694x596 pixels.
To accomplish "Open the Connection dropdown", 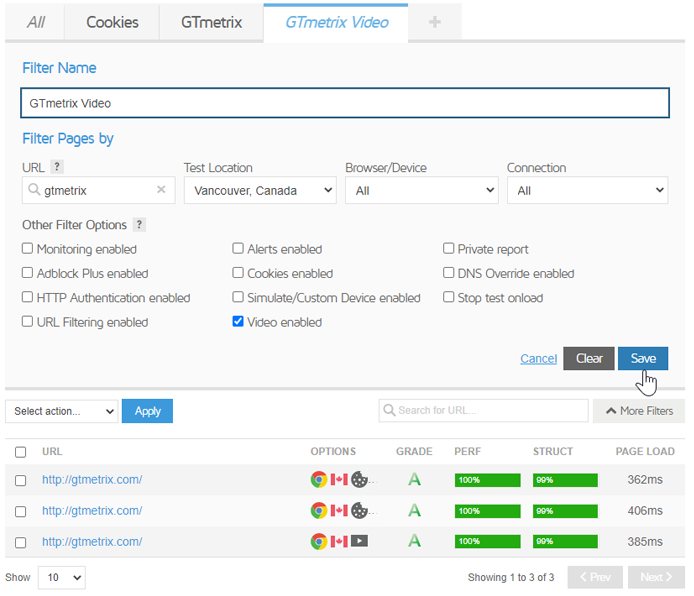I will (587, 190).
